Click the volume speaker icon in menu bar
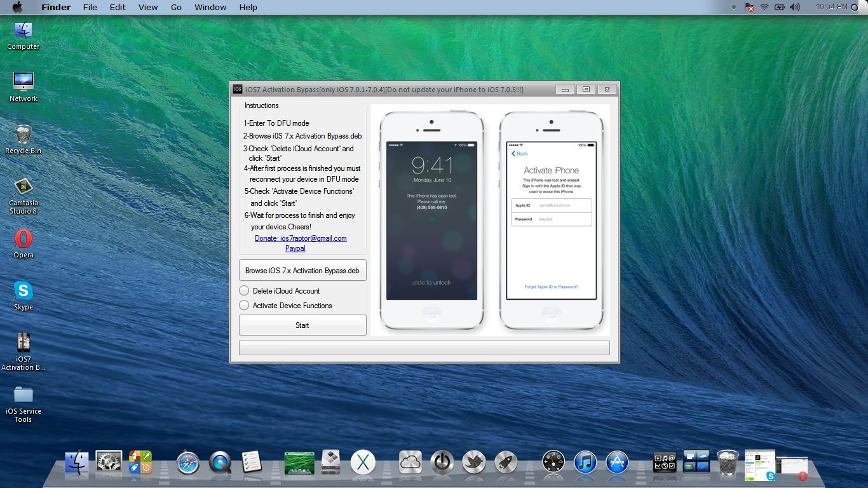868x488 pixels. 795,7
